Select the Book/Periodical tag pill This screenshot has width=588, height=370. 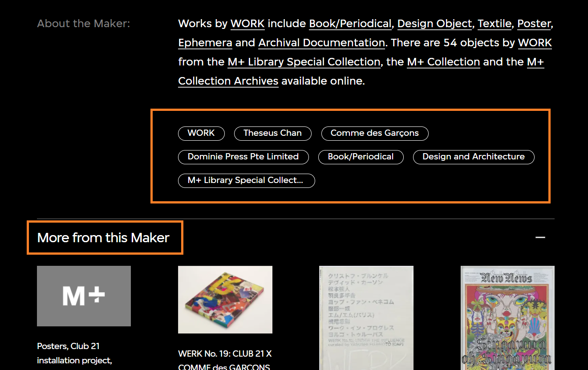pyautogui.click(x=361, y=157)
